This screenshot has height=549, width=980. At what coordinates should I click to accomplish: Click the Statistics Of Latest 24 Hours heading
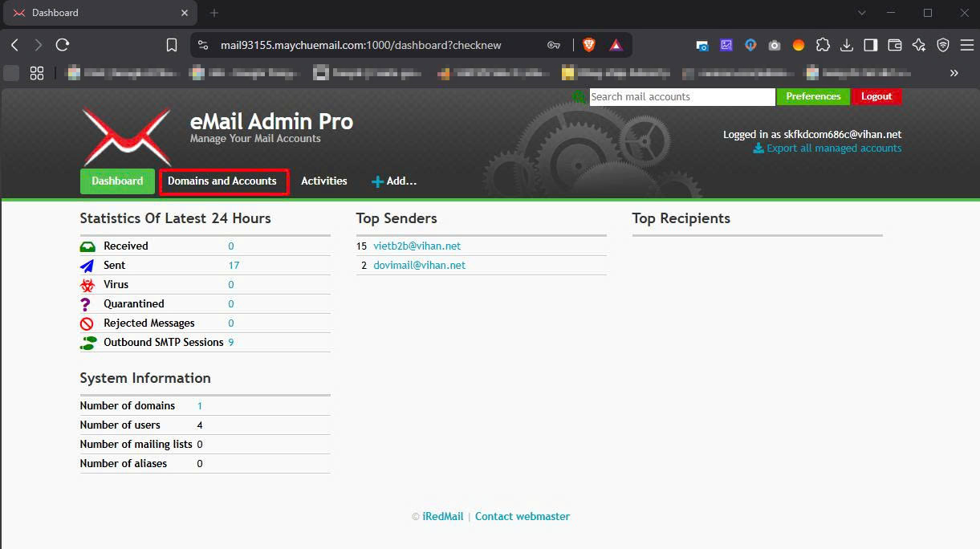[176, 218]
